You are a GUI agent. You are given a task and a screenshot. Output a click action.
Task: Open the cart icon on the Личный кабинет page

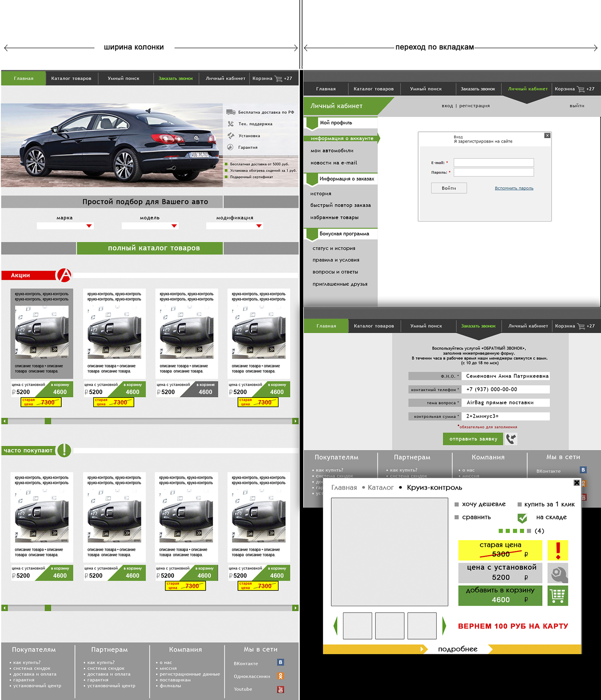[x=581, y=89]
